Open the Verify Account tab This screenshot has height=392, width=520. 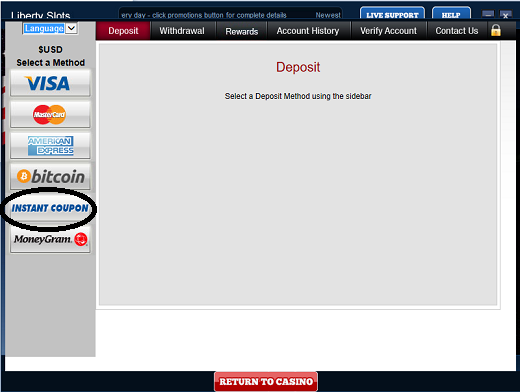[388, 31]
